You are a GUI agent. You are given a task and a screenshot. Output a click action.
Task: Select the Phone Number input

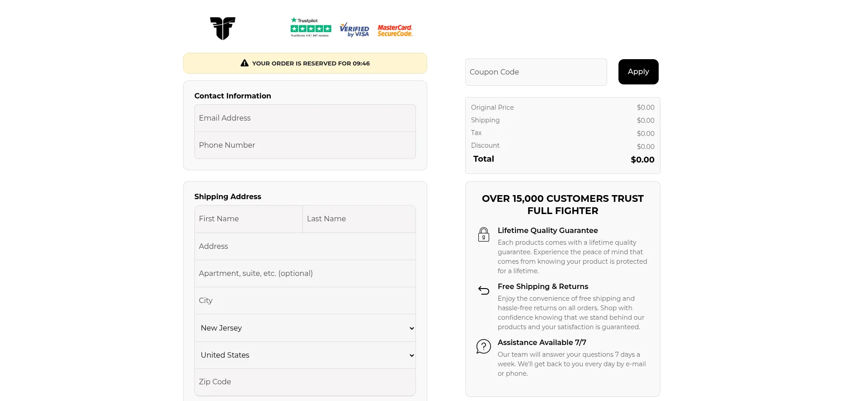click(305, 145)
